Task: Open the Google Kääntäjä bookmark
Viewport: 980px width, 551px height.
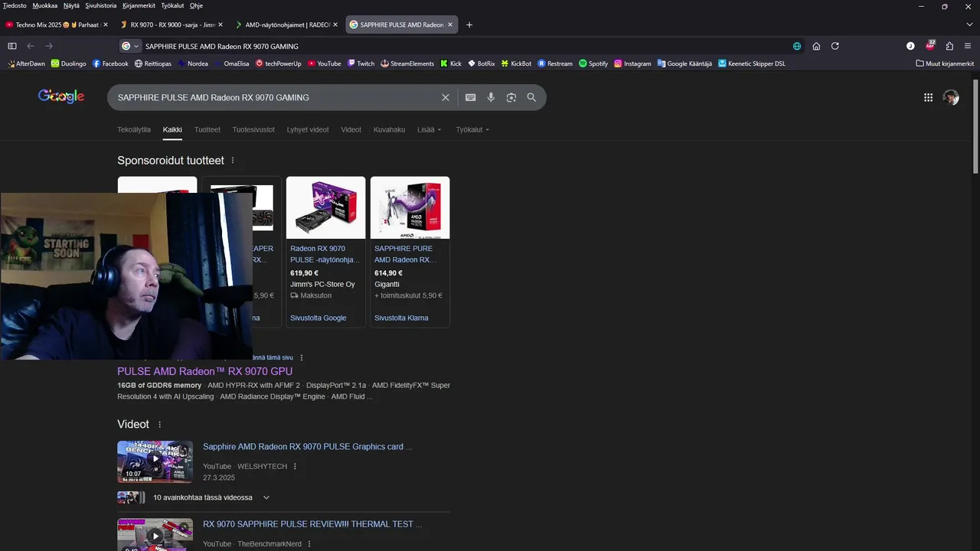Action: [x=684, y=64]
